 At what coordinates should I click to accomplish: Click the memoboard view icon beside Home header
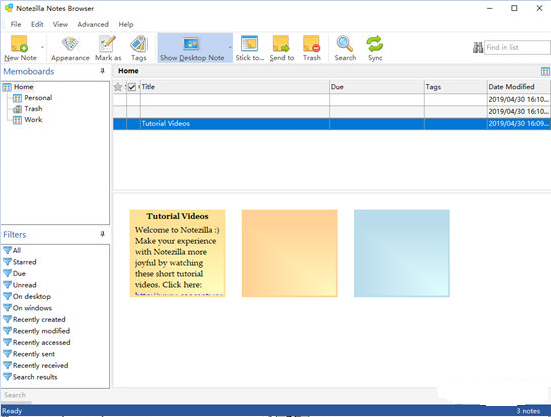(x=545, y=71)
